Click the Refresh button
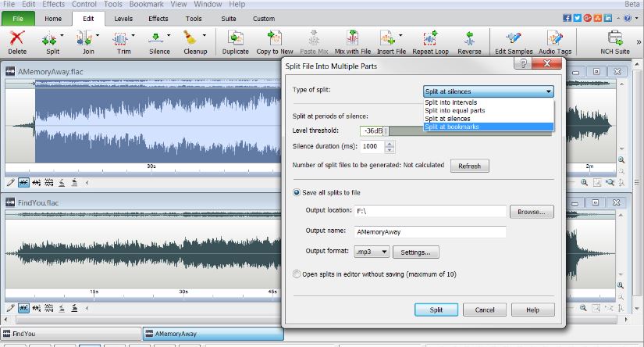The image size is (644, 347). [469, 166]
